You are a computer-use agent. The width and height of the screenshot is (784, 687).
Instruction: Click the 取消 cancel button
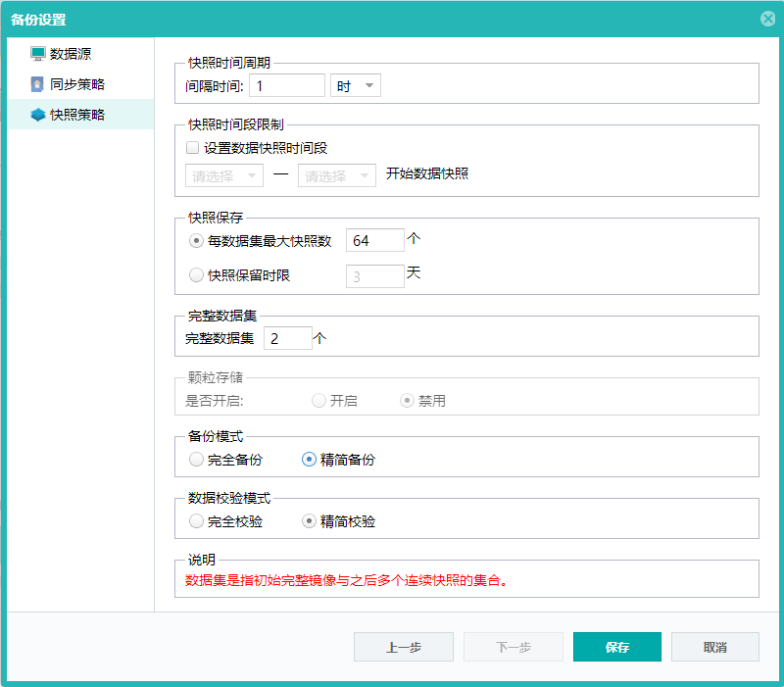click(714, 647)
